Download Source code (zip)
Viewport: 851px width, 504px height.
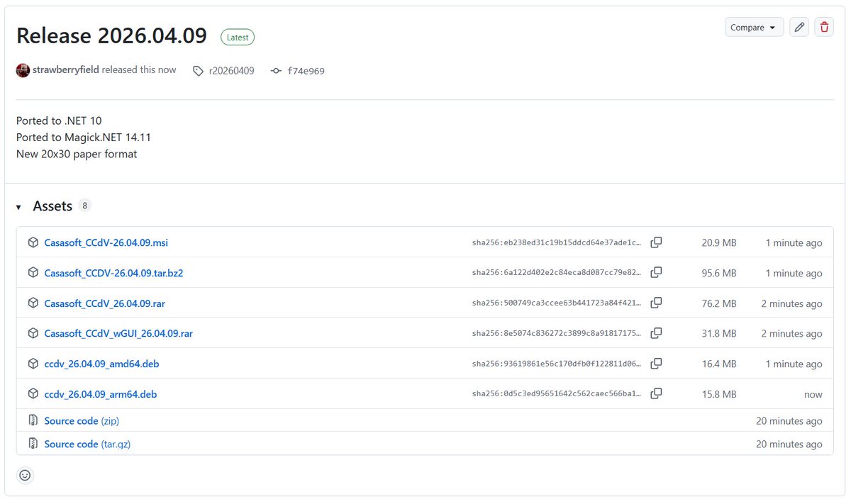click(82, 420)
